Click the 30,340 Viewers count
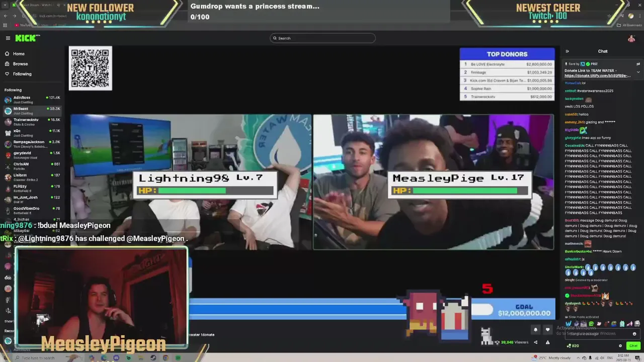Viewport: 644px width, 362px height. [x=514, y=342]
